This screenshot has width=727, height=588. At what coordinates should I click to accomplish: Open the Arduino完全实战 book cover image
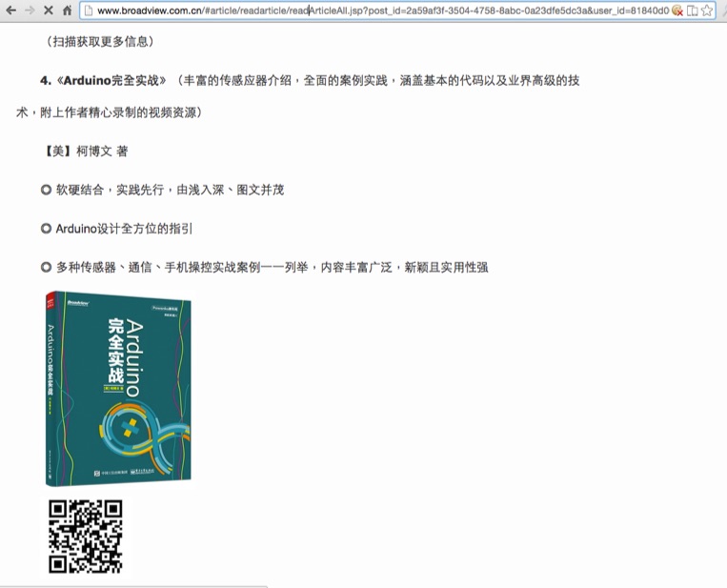(118, 389)
